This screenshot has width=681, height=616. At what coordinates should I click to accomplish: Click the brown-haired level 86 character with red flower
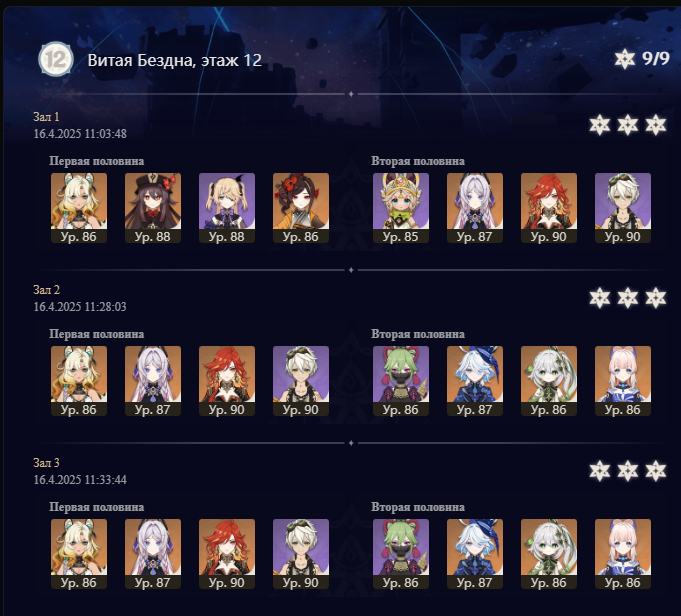pyautogui.click(x=301, y=208)
